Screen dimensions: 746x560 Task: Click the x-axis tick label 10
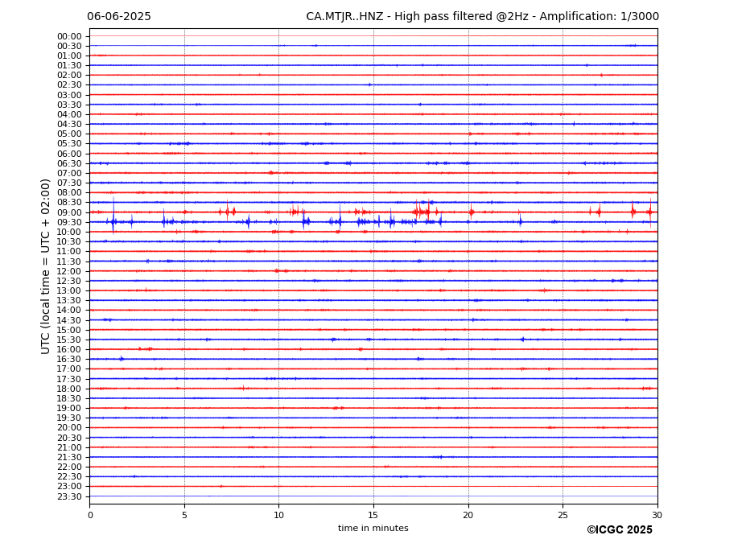point(278,515)
